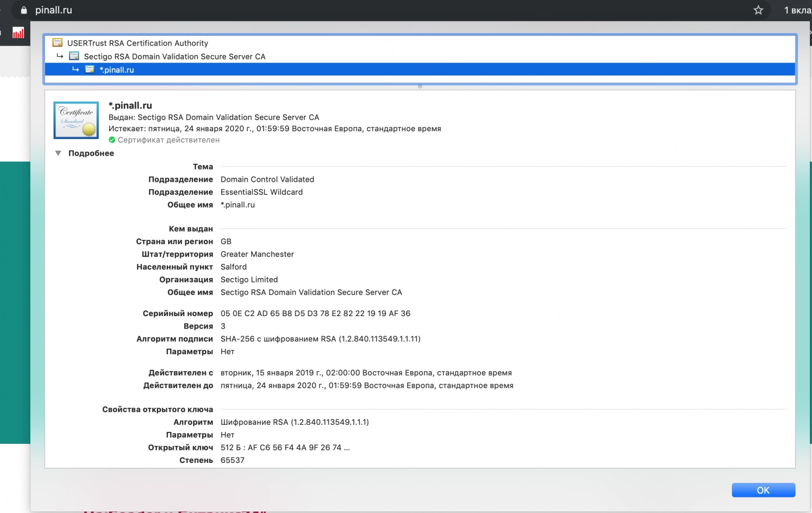
Task: Click the USERTrust root certificate icon
Action: tap(58, 43)
